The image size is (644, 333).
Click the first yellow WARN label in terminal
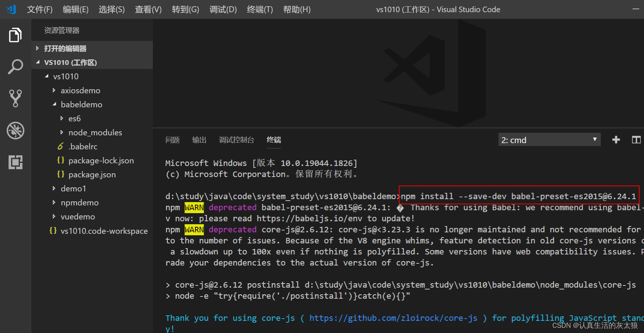coord(194,207)
